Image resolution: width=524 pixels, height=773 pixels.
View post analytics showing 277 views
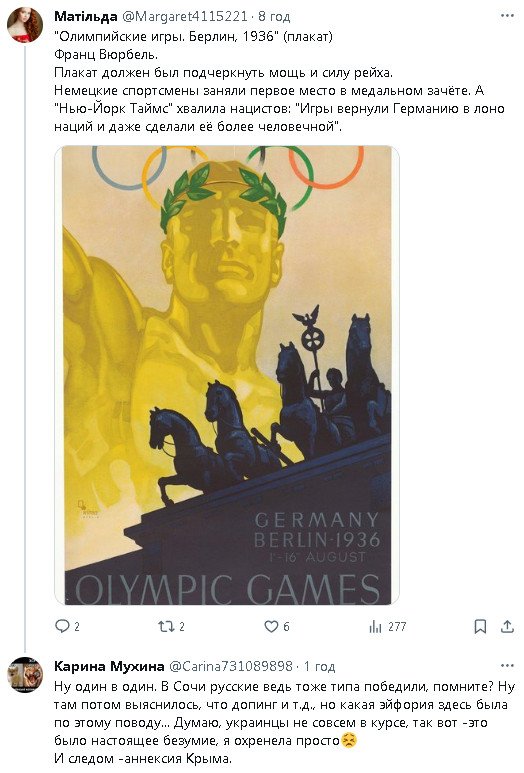coord(387,626)
